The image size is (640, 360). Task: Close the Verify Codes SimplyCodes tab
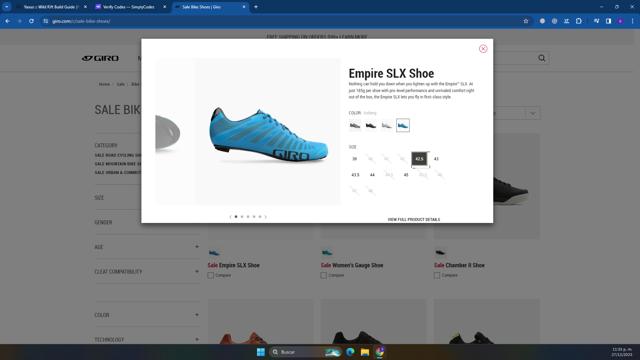pyautogui.click(x=164, y=7)
